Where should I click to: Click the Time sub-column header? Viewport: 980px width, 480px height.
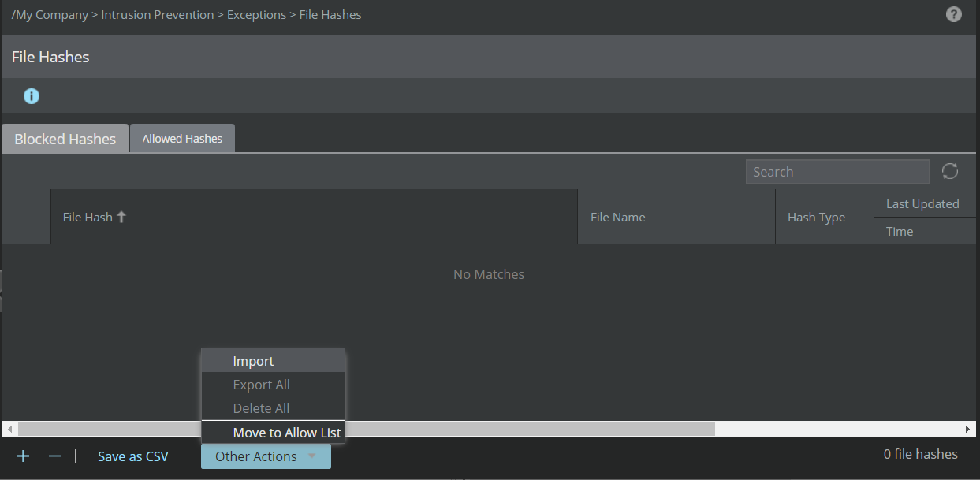click(925, 231)
